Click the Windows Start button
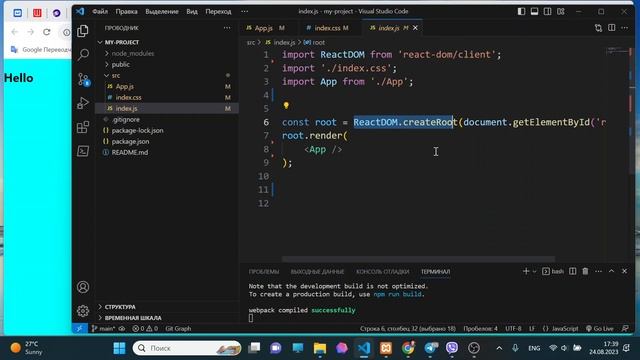Image resolution: width=640 pixels, height=360 pixels. 119,348
